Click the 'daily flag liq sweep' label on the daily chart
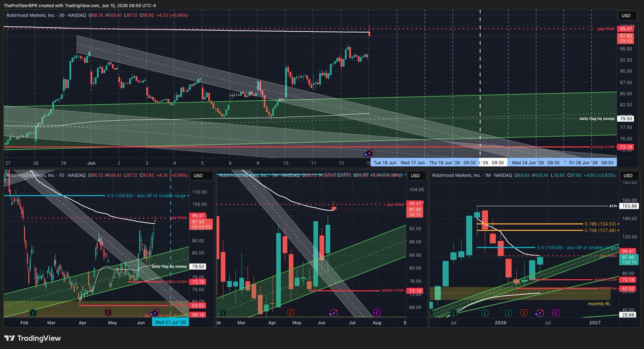Screen dimensions: 644x349 pos(169,266)
